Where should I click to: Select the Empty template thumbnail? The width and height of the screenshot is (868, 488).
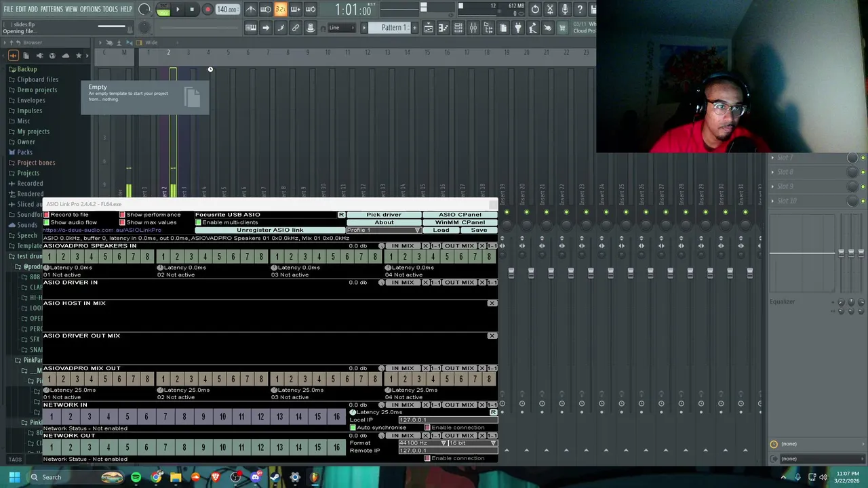point(144,98)
